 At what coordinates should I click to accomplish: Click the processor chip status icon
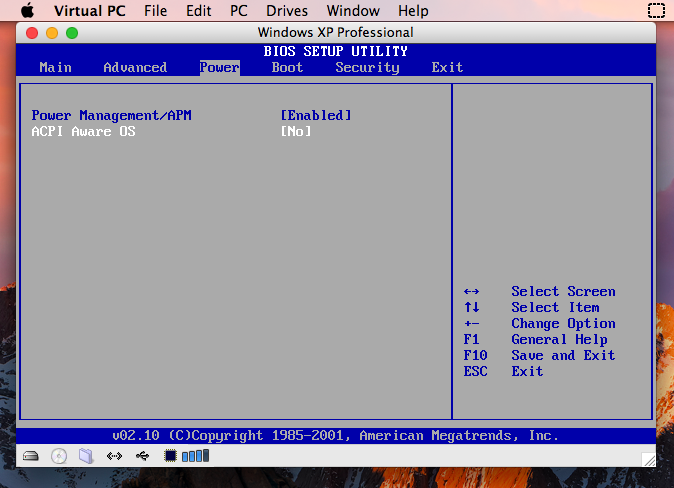pyautogui.click(x=170, y=456)
